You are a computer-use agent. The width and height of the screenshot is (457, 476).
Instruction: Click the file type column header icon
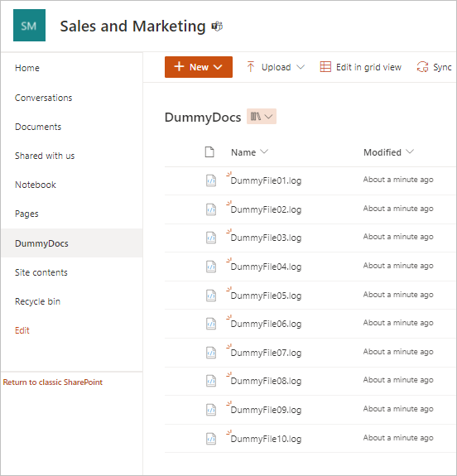click(x=209, y=152)
